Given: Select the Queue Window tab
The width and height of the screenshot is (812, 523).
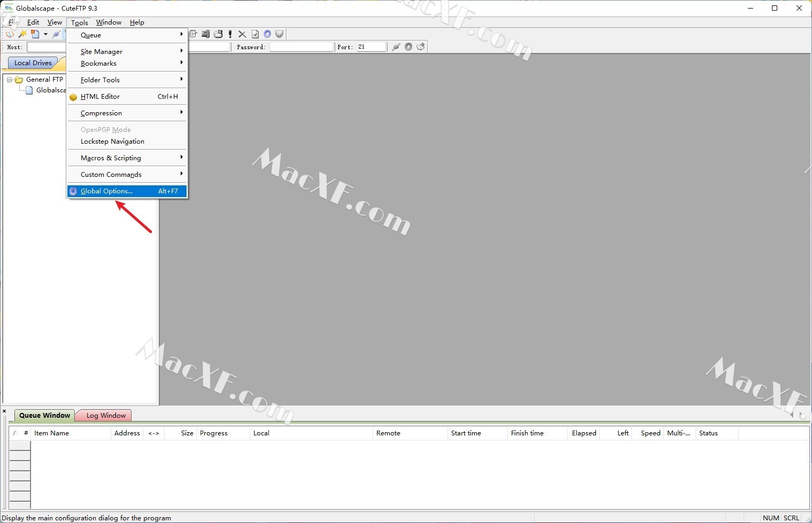Looking at the screenshot, I should tap(45, 415).
